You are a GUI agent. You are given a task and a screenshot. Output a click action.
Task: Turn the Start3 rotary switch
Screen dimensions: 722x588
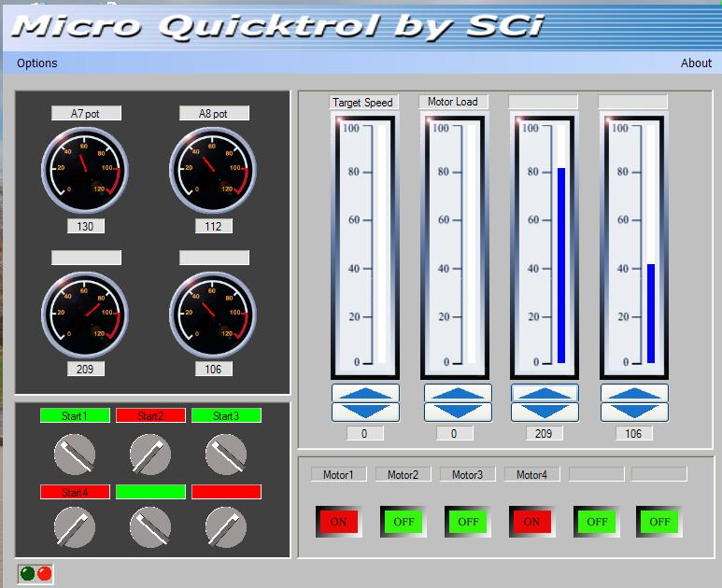click(x=226, y=455)
